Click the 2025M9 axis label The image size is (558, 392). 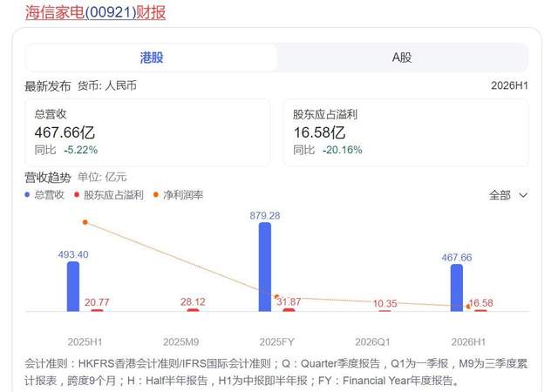pyautogui.click(x=180, y=342)
